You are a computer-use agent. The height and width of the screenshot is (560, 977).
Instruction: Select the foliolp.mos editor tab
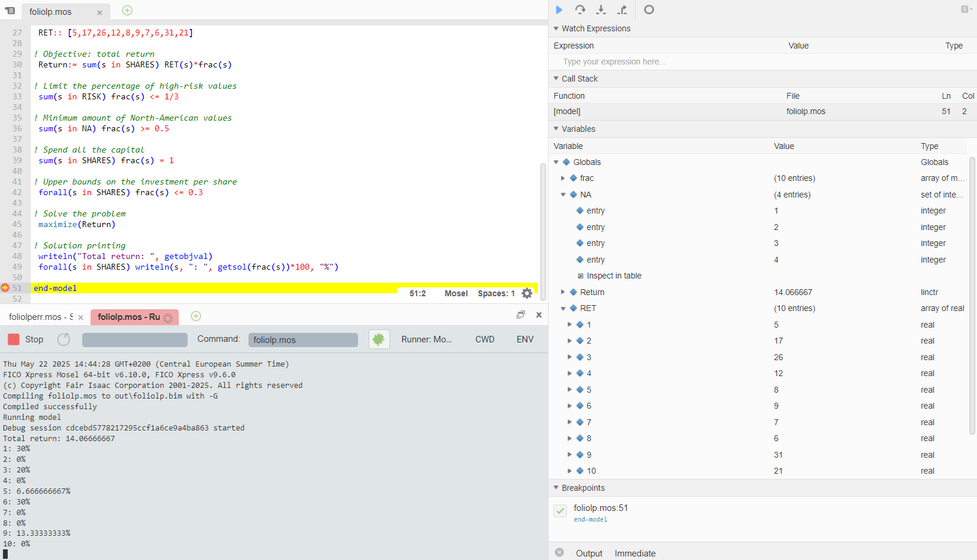click(52, 11)
